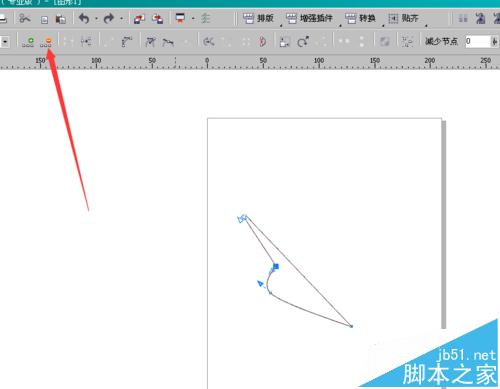Click the blue arrow control handle near the curve
Viewport: 500px width, 389px height.
261,284
